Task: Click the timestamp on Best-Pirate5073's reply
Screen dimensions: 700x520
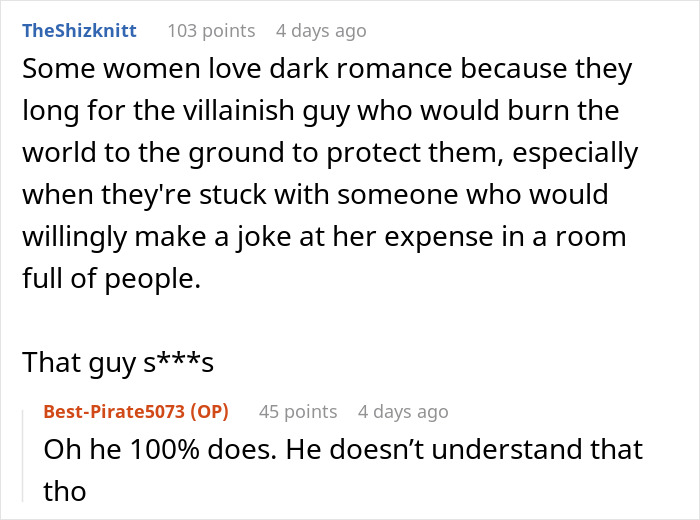Action: 403,412
